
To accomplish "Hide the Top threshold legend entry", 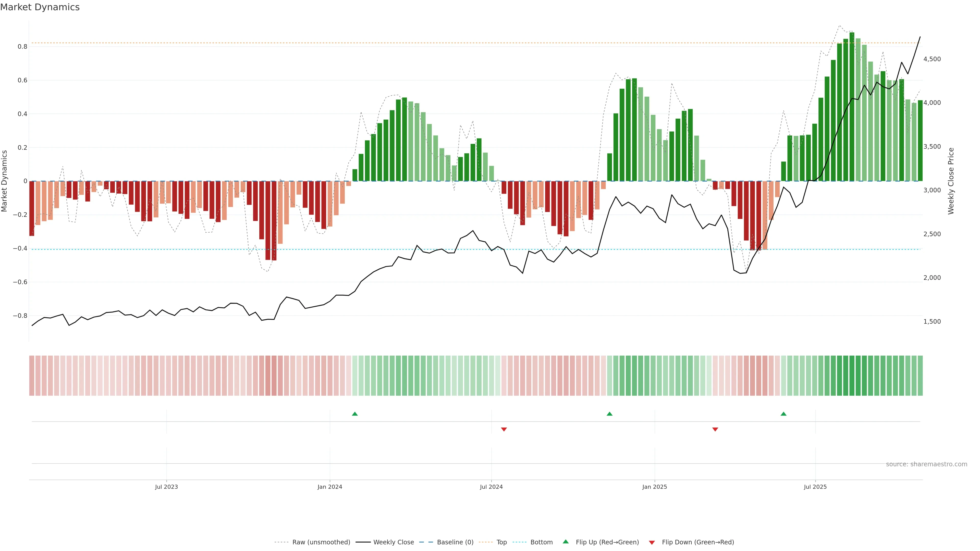I will tap(501, 542).
